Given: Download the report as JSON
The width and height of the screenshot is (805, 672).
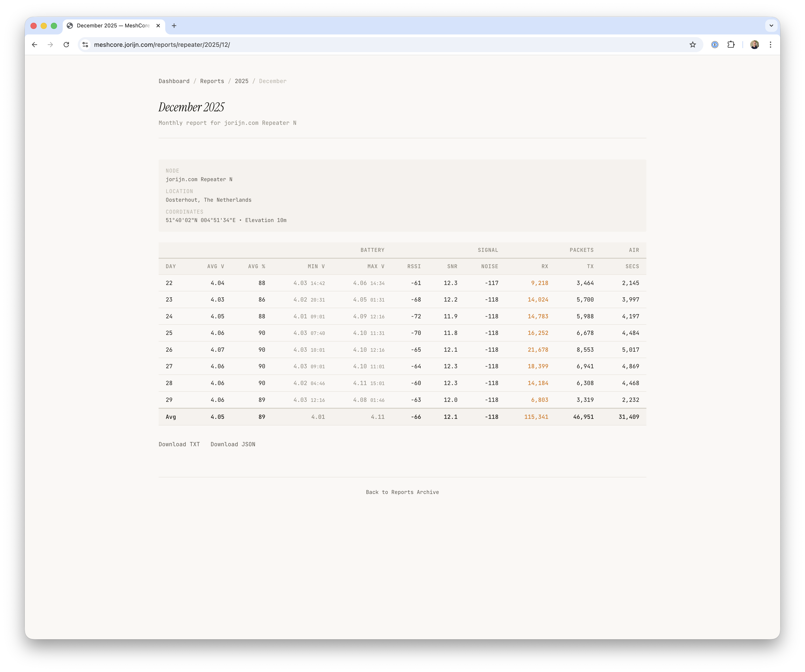Looking at the screenshot, I should [x=233, y=444].
